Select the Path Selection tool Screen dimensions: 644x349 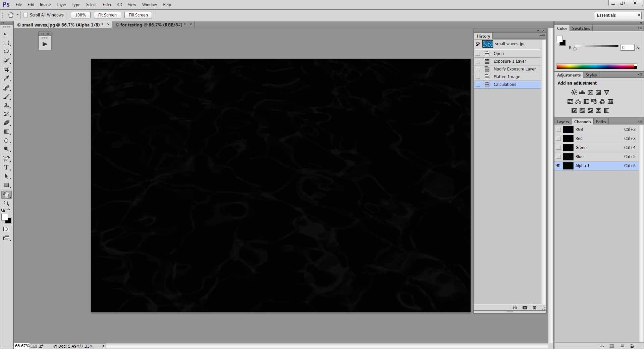[x=6, y=176]
